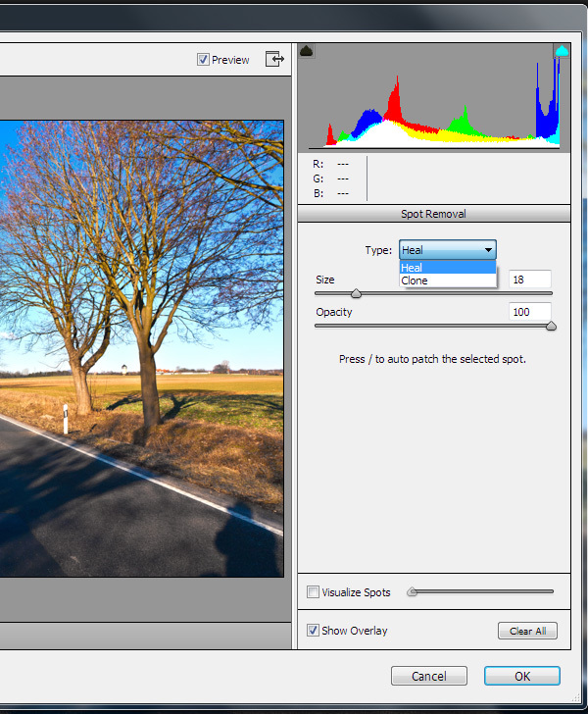Image resolution: width=588 pixels, height=714 pixels.
Task: Click the Visualize Spots threshold slider
Action: click(413, 591)
